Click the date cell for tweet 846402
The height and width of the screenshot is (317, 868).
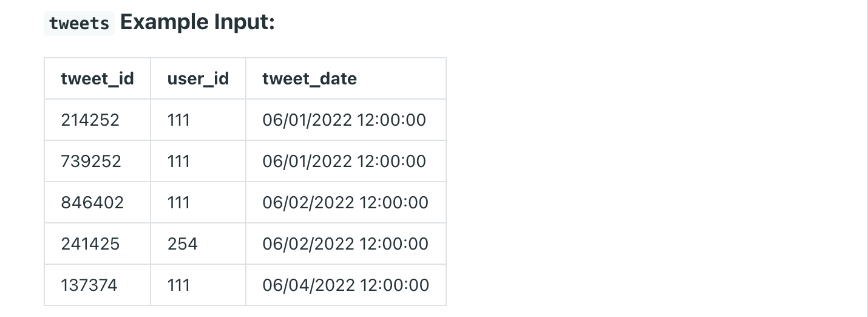click(x=345, y=202)
